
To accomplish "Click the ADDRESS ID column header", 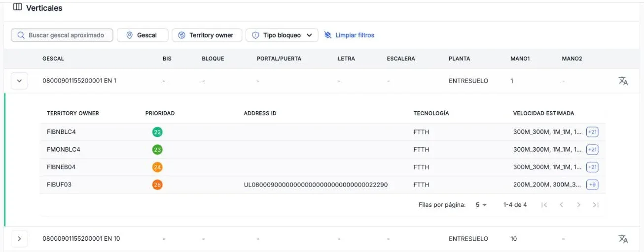I will click(260, 113).
